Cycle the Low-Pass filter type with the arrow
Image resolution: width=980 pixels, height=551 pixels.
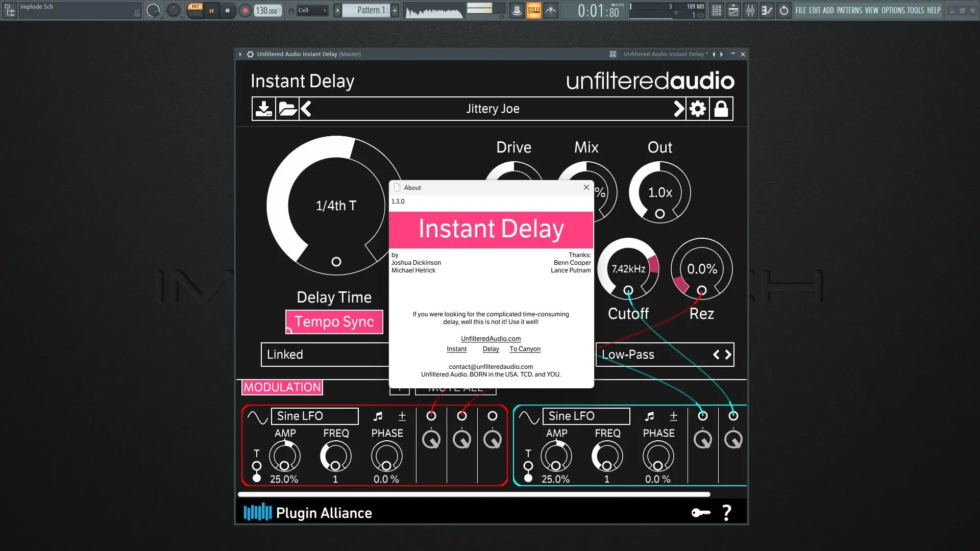pos(727,355)
